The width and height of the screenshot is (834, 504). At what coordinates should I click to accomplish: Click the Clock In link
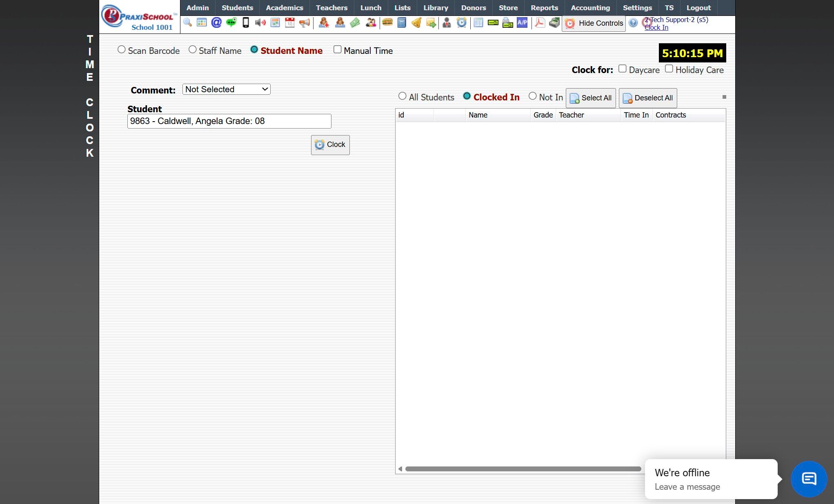click(x=656, y=28)
